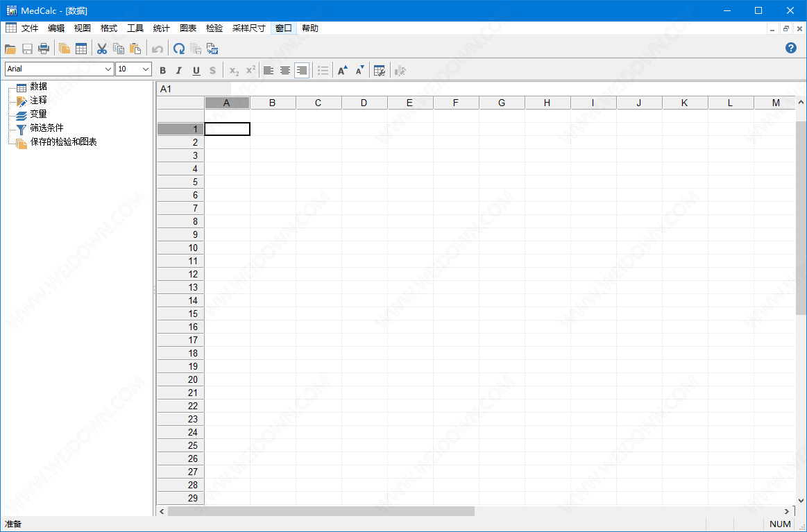The height and width of the screenshot is (532, 807).
Task: Click the graph format icon
Action: pos(400,71)
